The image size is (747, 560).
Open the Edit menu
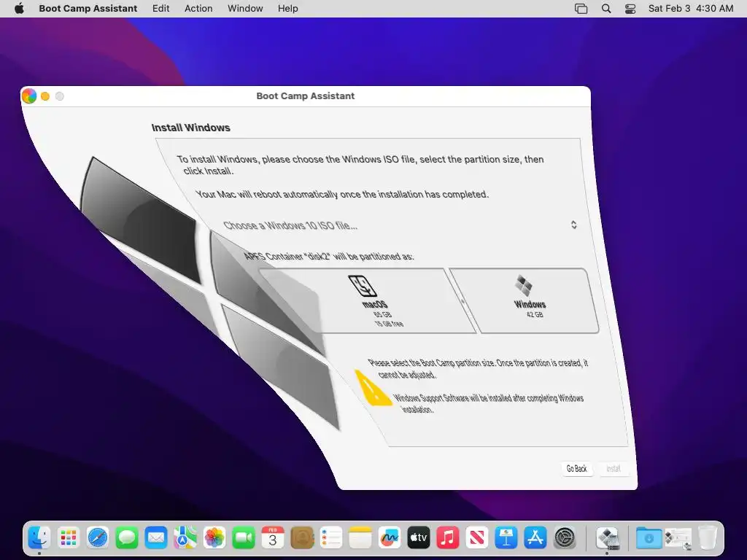coord(161,9)
